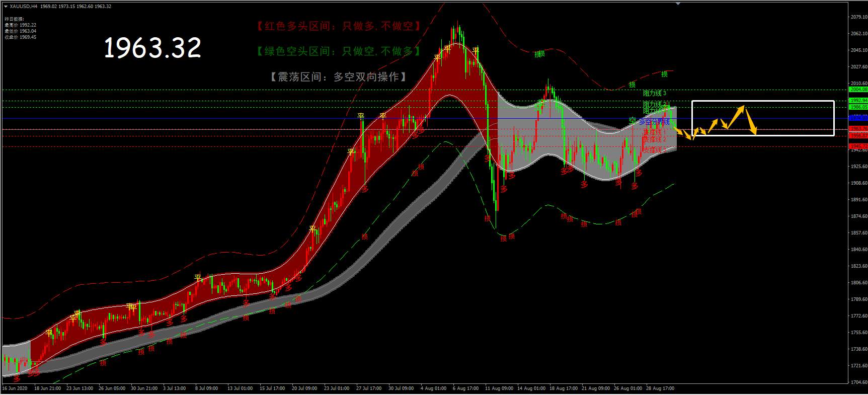Select the 阻力线 3 resistance label
This screenshot has height=395, width=868.
coord(654,93)
